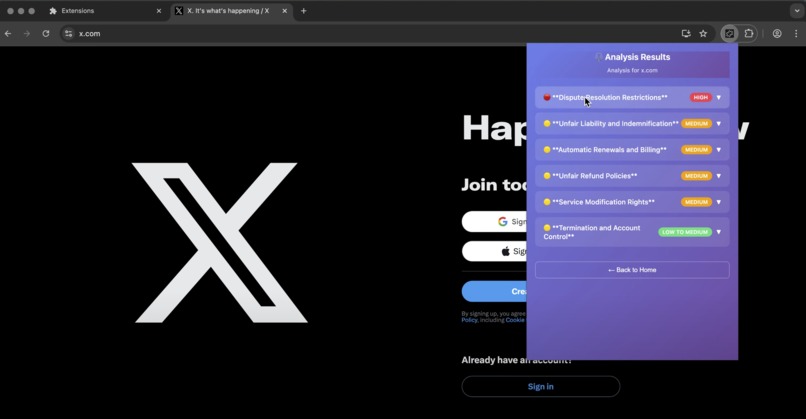Click the install app icon in address bar

(686, 33)
